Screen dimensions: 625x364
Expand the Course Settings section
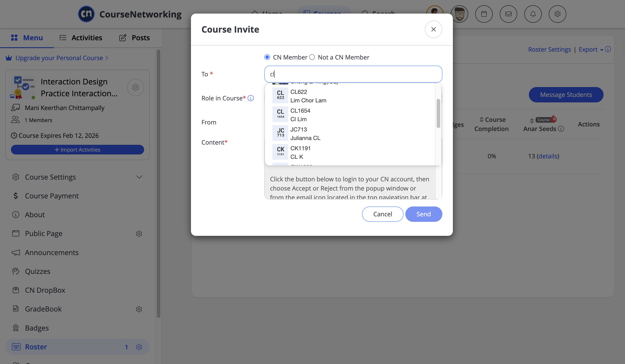tap(139, 177)
